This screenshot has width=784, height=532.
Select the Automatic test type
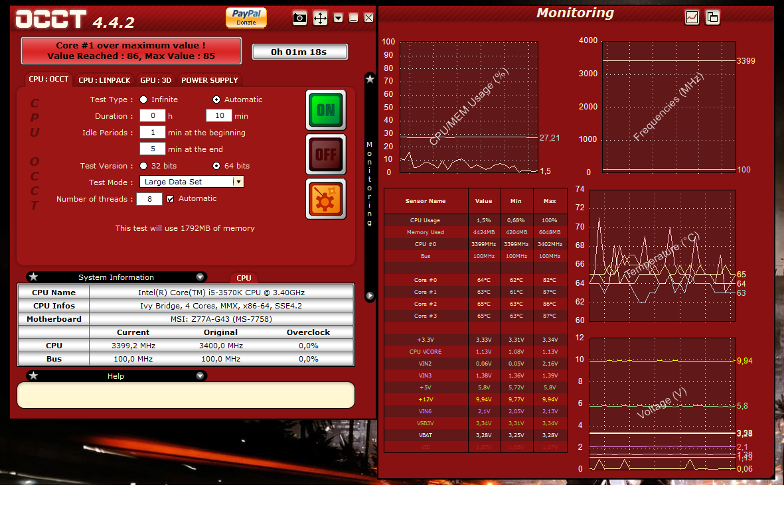216,100
